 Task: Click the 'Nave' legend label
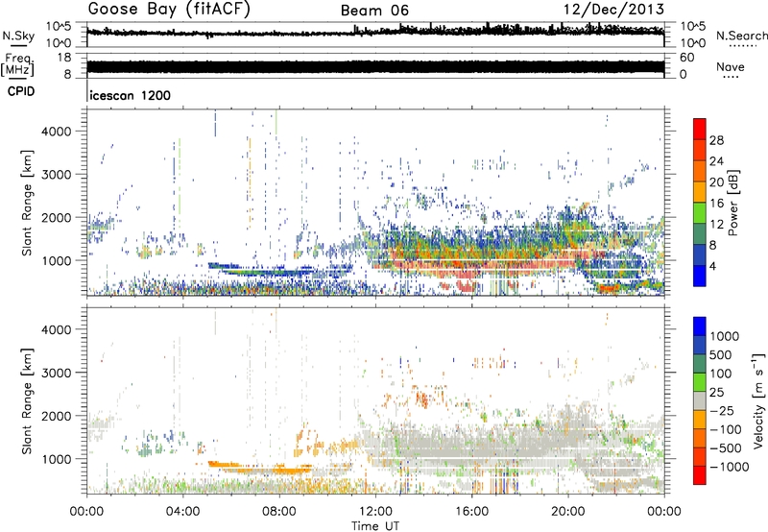(731, 67)
